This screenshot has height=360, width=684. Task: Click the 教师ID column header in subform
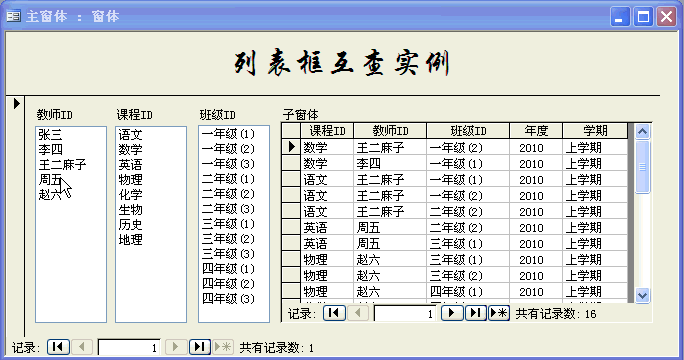coord(390,130)
